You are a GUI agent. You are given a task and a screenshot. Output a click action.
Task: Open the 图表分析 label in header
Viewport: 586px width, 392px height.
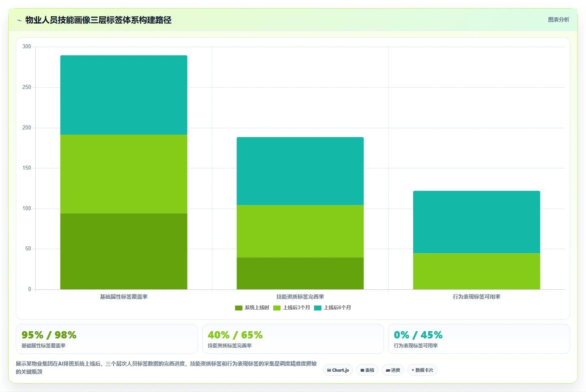click(558, 19)
